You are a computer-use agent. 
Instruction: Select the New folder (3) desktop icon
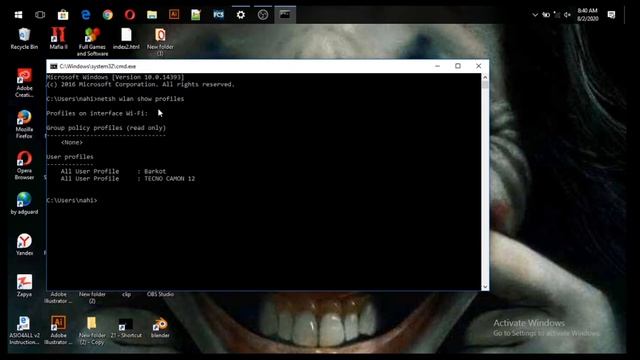[x=160, y=42]
